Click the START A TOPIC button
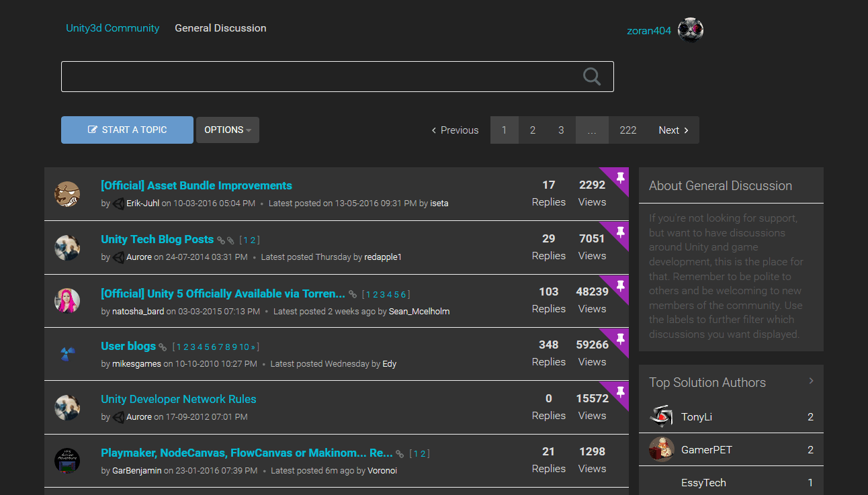The image size is (868, 495). click(x=127, y=130)
